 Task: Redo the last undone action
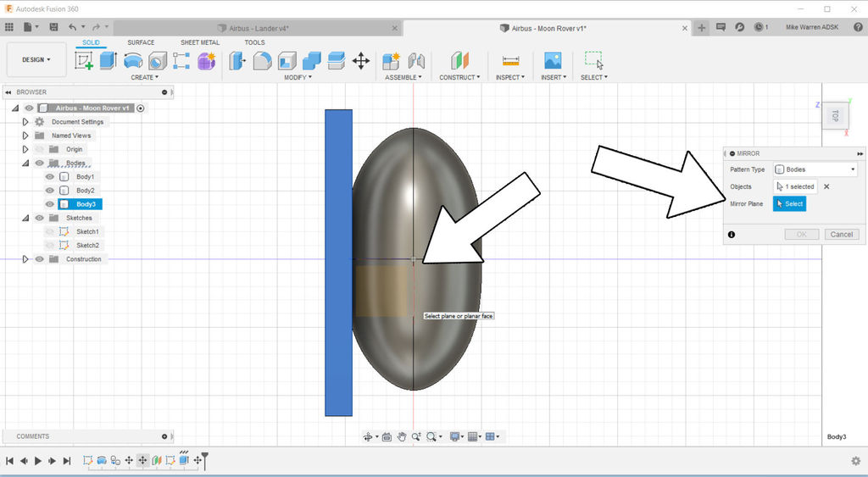pyautogui.click(x=97, y=26)
